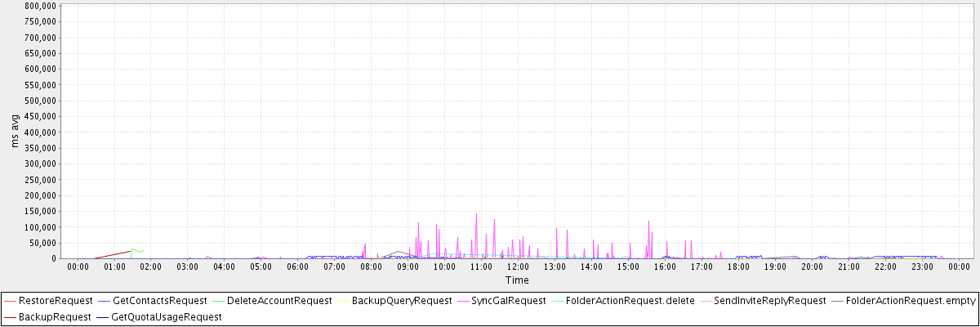Select FolderActionRequest.empty in the legend
This screenshot has width=980, height=327.
pyautogui.click(x=911, y=301)
